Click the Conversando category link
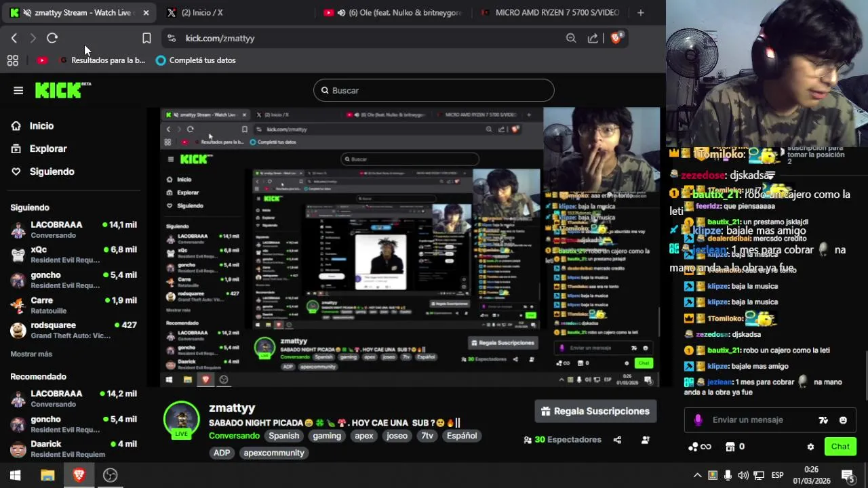868x488 pixels. tap(234, 436)
